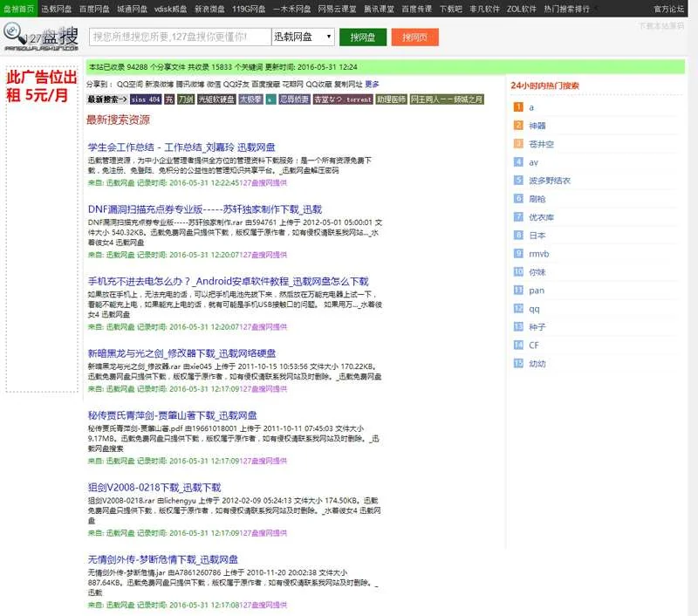Click 复制网址 to copy the URL
Screen dimensions: 698x616
[x=346, y=85]
